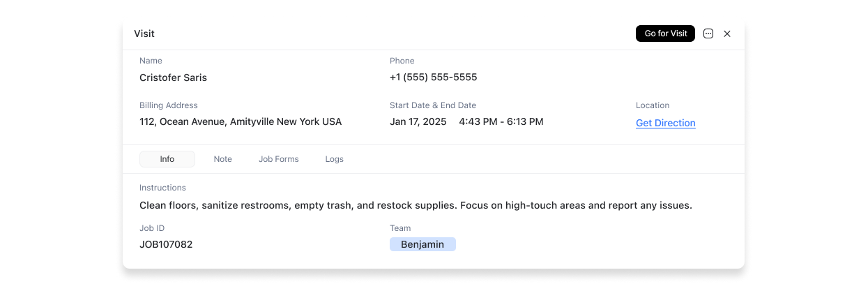The height and width of the screenshot is (284, 868).
Task: Click the customer name Cristofer Saris
Action: 173,77
